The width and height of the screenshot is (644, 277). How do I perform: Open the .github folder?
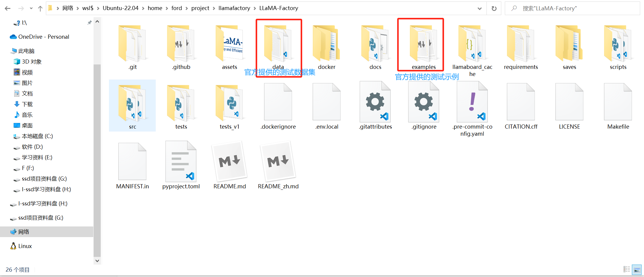[181, 47]
